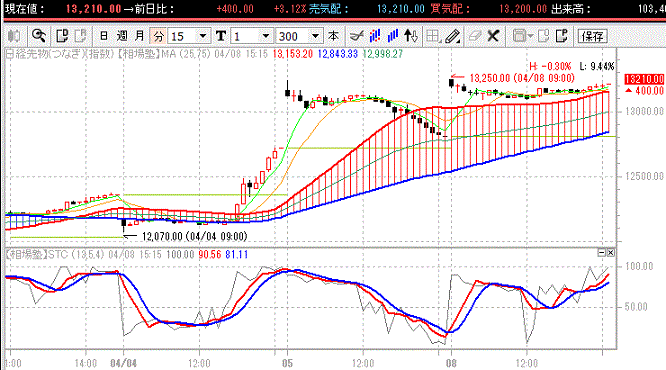
Task: Click the 04/04 date axis label
Action: (x=124, y=363)
